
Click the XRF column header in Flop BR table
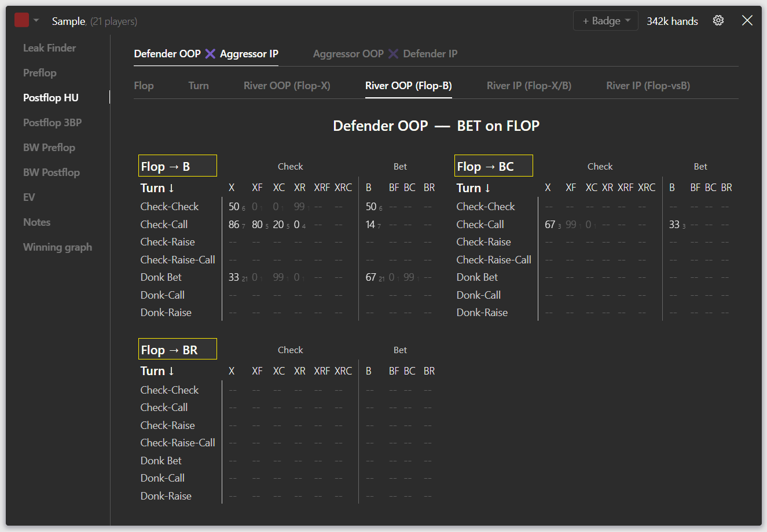(322, 371)
